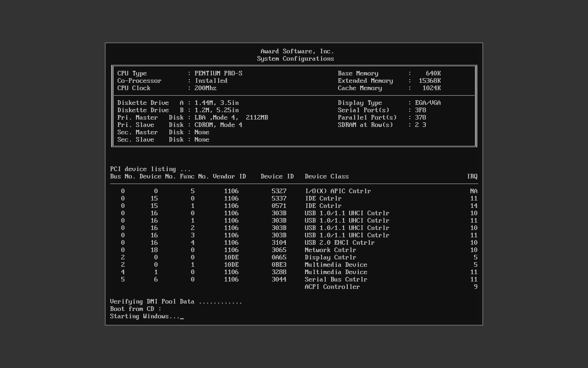Click the "Boot from CD :" line
The width and height of the screenshot is (588, 368).
tap(136, 309)
